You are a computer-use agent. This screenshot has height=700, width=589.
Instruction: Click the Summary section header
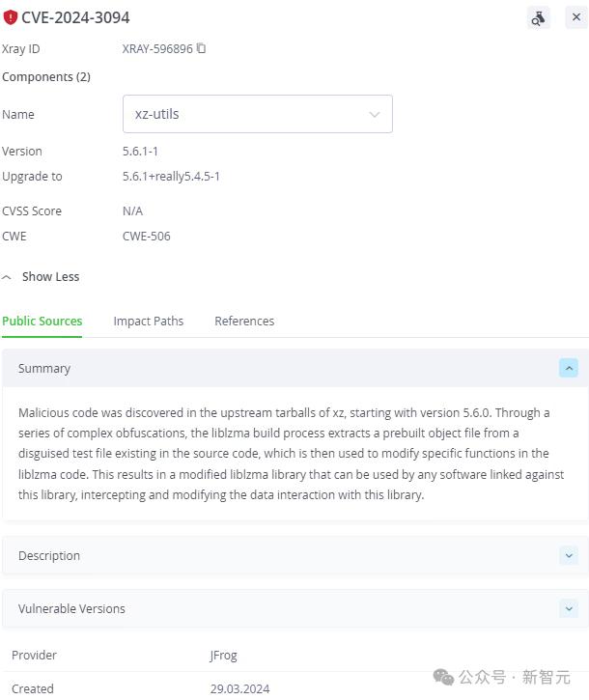pyautogui.click(x=44, y=368)
